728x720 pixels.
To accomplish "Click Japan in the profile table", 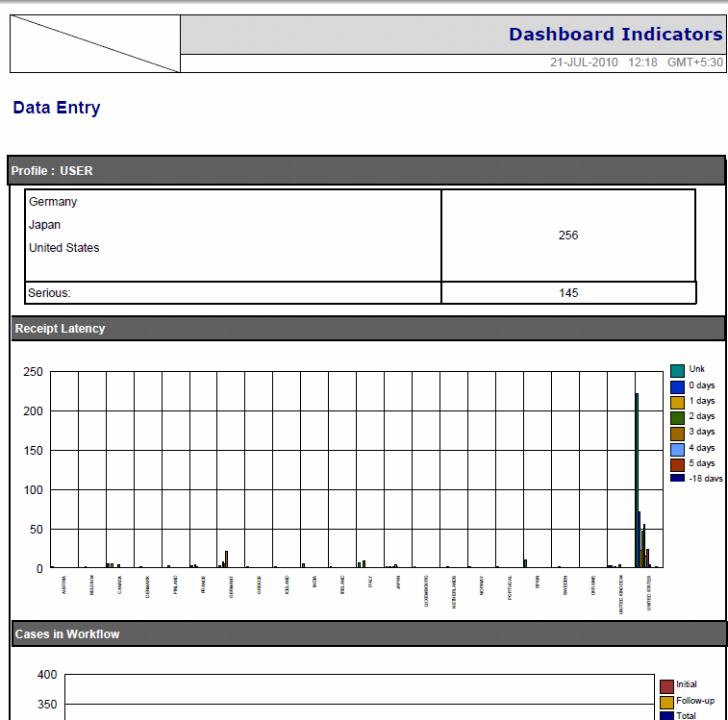I will click(44, 225).
